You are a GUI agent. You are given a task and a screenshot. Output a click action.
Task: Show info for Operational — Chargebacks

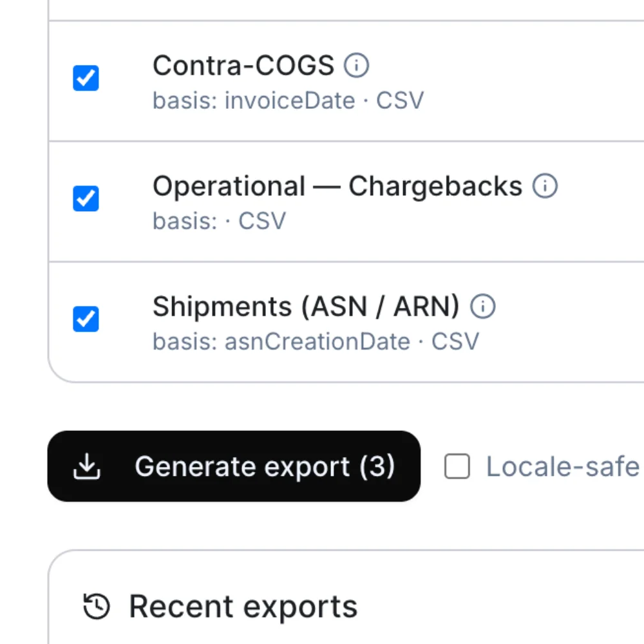tap(545, 185)
